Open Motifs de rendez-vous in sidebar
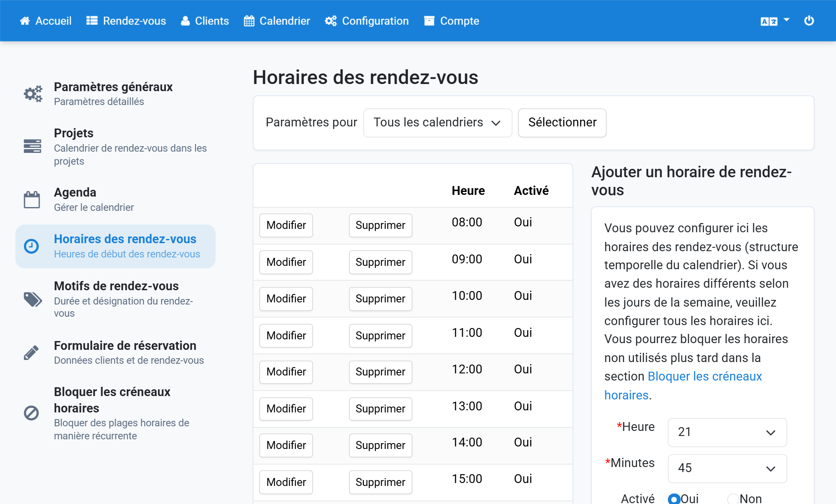This screenshot has height=504, width=836. coord(116,299)
